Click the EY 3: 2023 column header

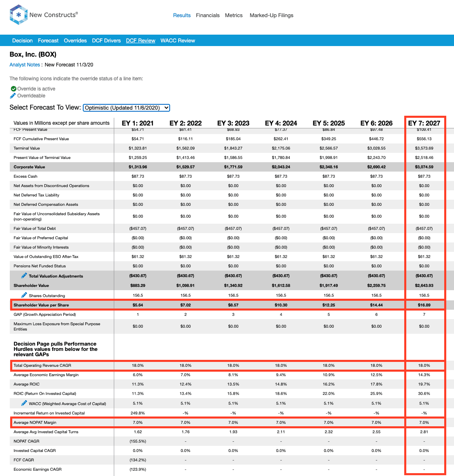(233, 123)
